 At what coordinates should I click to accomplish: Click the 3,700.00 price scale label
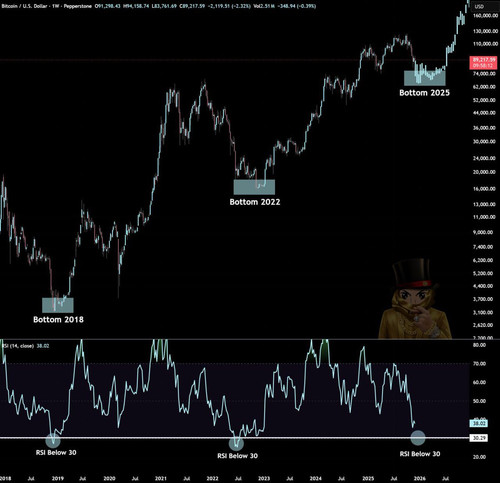[x=484, y=299]
